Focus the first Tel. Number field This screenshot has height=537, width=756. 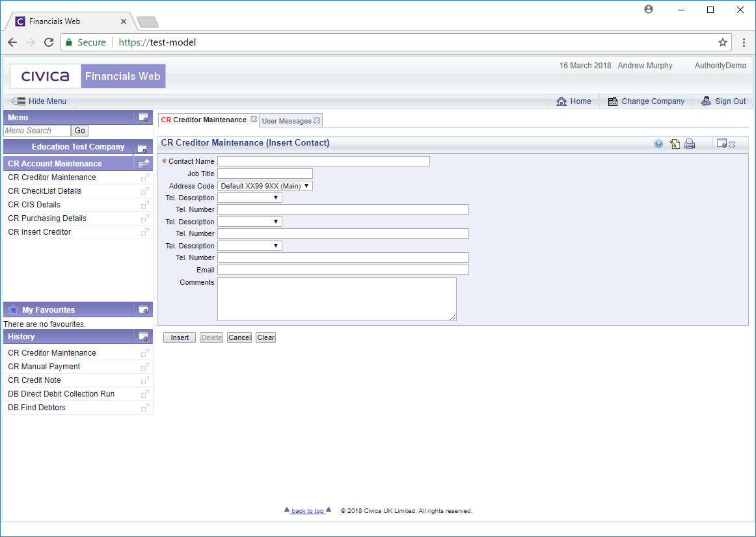point(343,209)
